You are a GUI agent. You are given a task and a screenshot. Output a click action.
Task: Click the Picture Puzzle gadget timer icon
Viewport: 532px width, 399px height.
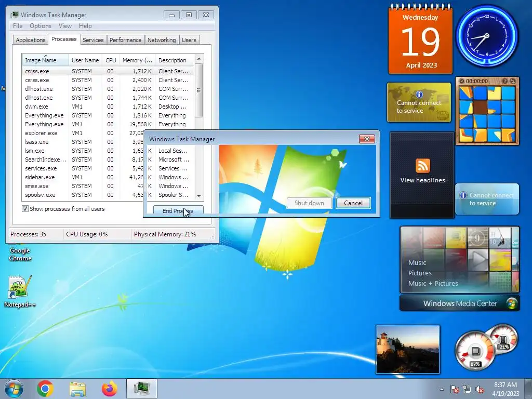462,81
